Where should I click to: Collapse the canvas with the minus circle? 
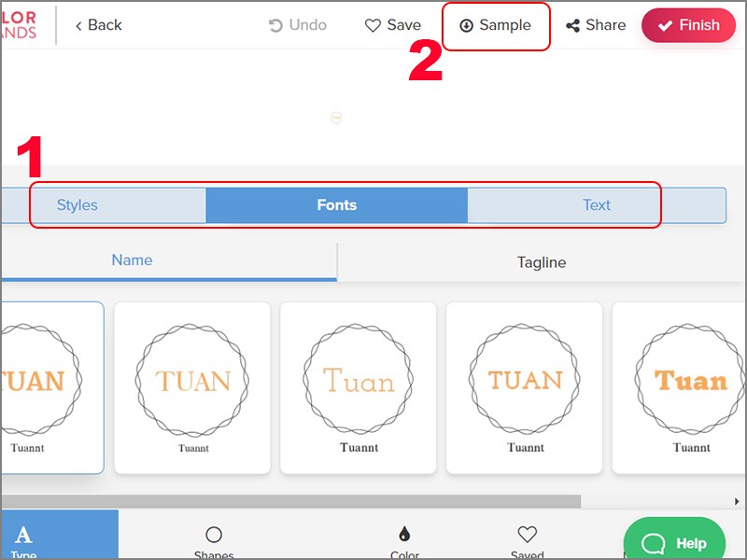pyautogui.click(x=336, y=117)
